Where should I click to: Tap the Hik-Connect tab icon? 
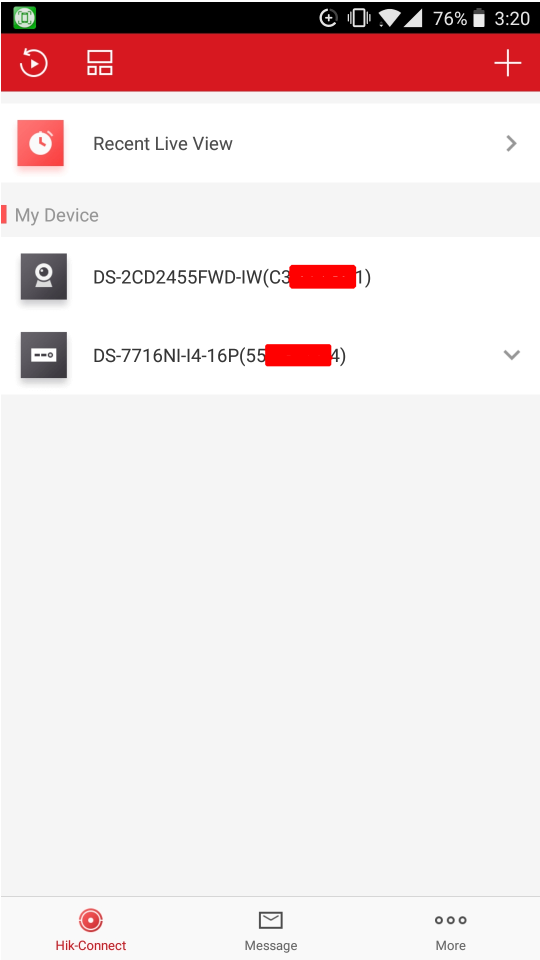coord(91,920)
